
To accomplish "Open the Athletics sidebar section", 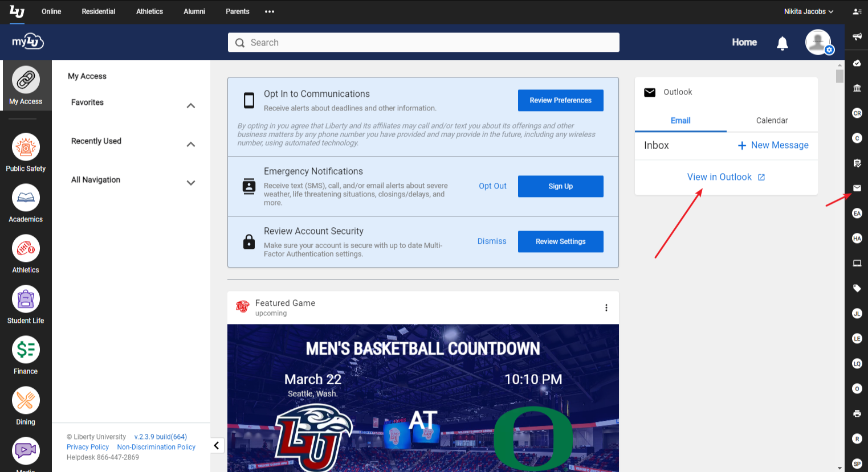I will tap(26, 253).
